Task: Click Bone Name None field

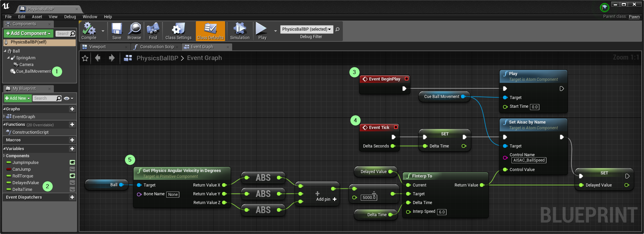Action: click(173, 195)
